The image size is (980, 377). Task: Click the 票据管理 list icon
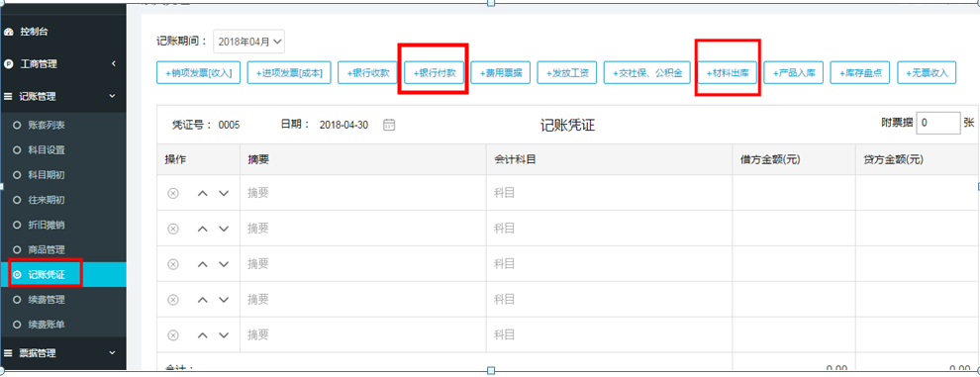pos(8,352)
